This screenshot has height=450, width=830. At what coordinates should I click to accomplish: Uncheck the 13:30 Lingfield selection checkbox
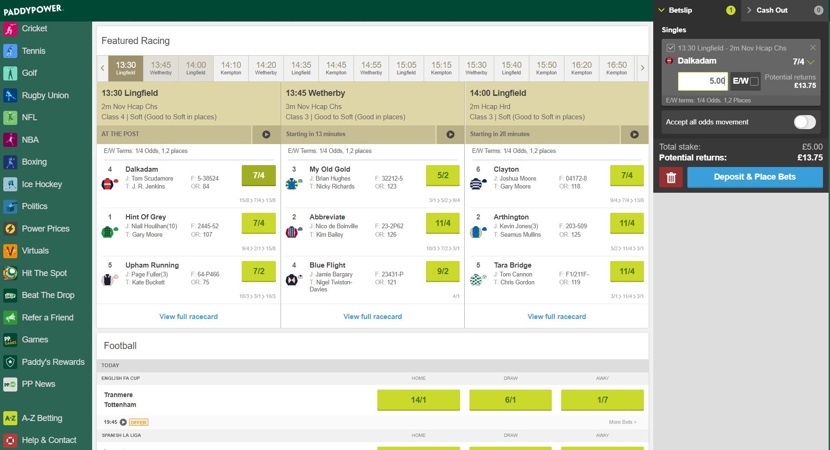[671, 48]
